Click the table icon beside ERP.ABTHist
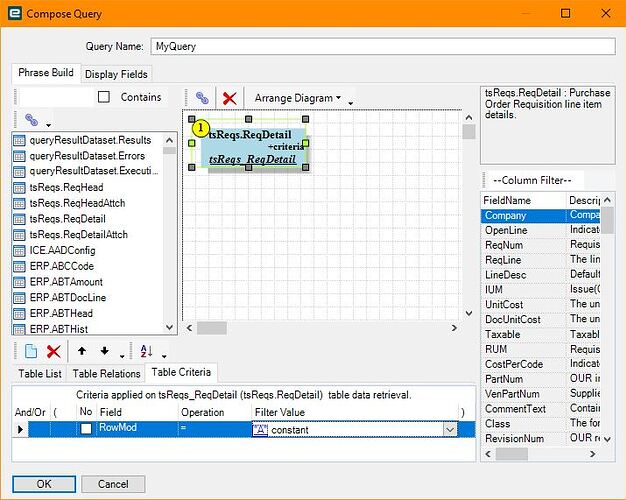 (x=19, y=329)
